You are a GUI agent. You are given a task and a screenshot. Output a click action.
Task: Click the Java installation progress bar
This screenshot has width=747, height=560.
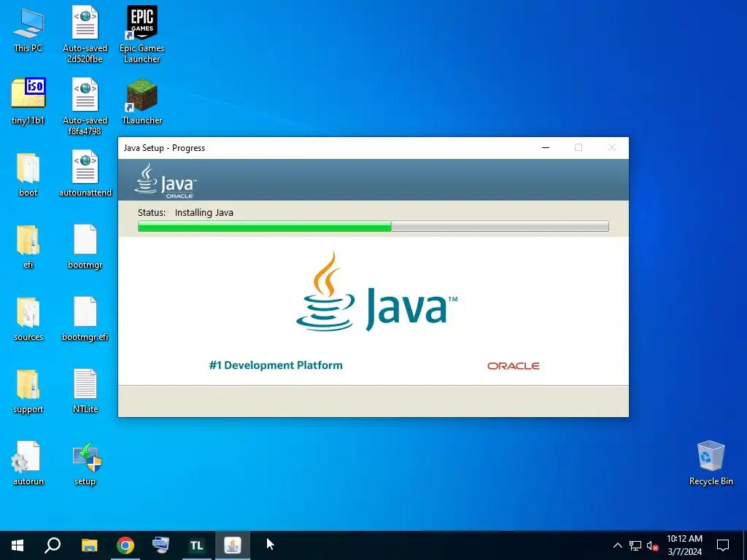(373, 226)
